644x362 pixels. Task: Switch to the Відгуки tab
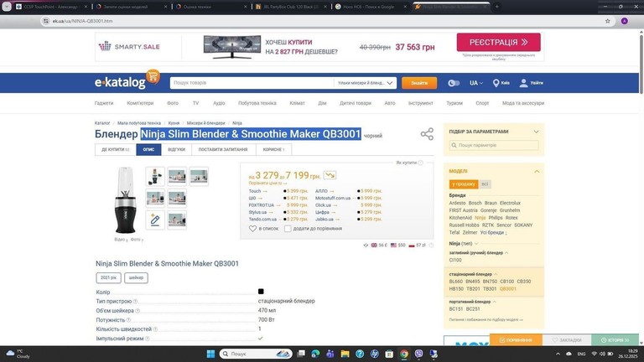[x=176, y=149]
